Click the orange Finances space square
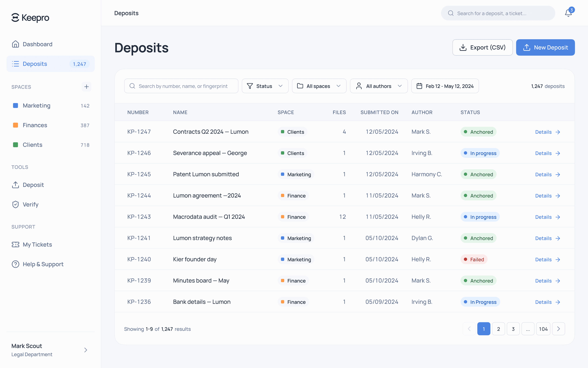Screen dimensions: 588x368 (15, 125)
